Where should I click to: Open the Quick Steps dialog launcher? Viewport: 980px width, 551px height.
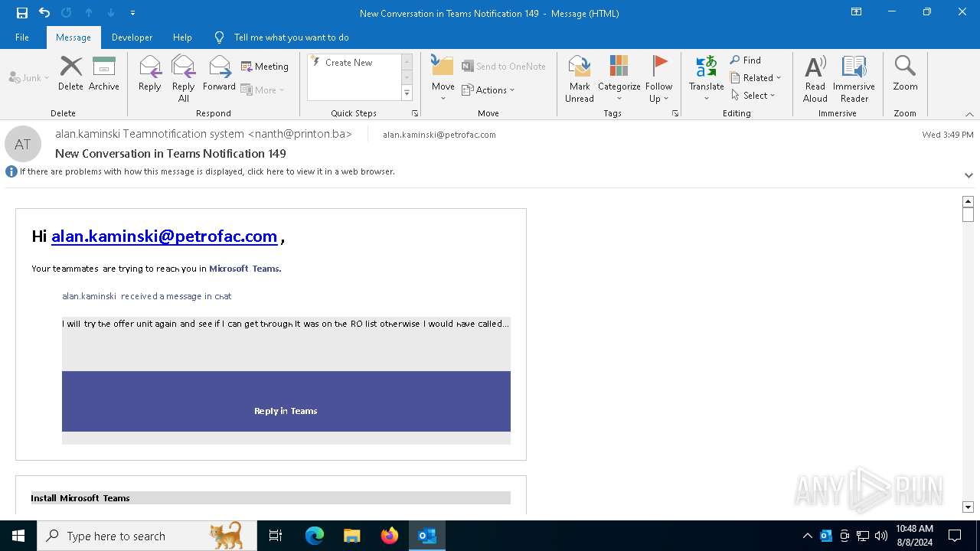coord(415,113)
